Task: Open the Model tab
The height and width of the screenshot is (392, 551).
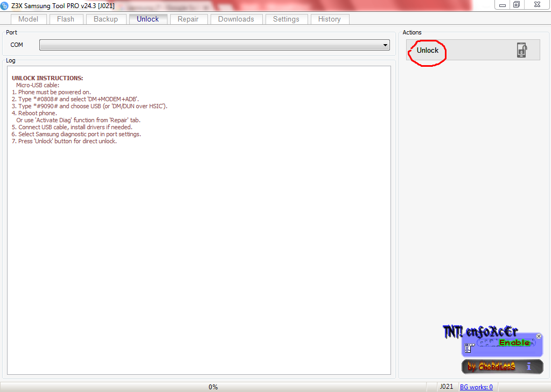Action: [28, 19]
